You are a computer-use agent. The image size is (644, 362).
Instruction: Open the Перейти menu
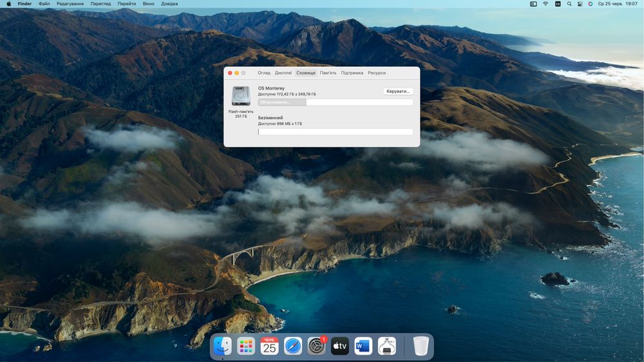126,4
